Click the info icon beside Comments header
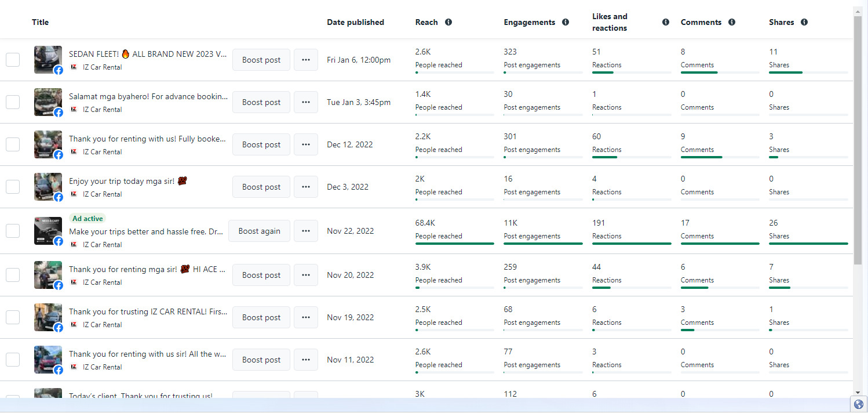 tap(732, 22)
